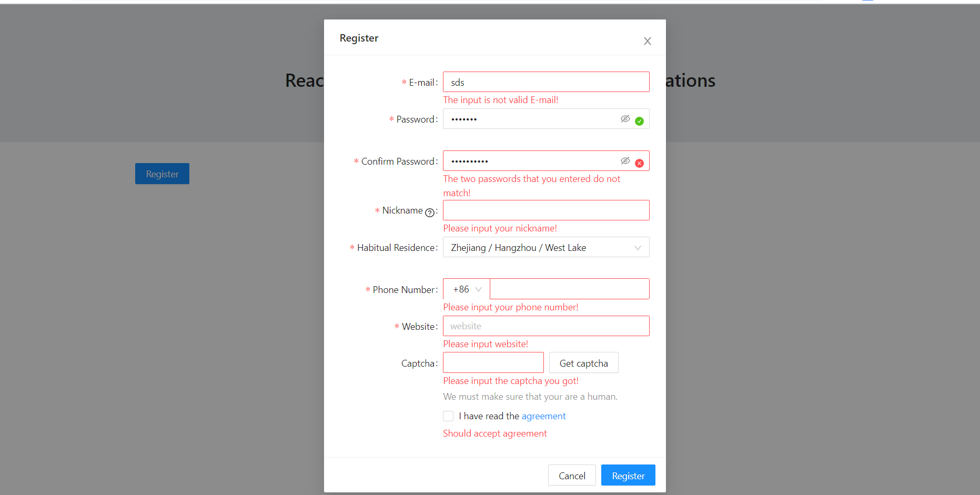Image resolution: width=980 pixels, height=495 pixels.
Task: Focus the empty Captcha input field
Action: [493, 362]
